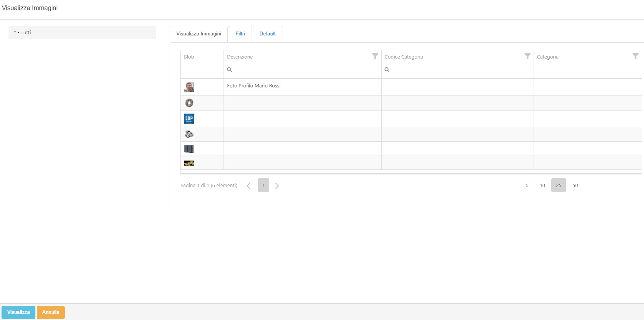Select the engine parts image thumbnail
This screenshot has width=644, height=320.
pyautogui.click(x=189, y=134)
